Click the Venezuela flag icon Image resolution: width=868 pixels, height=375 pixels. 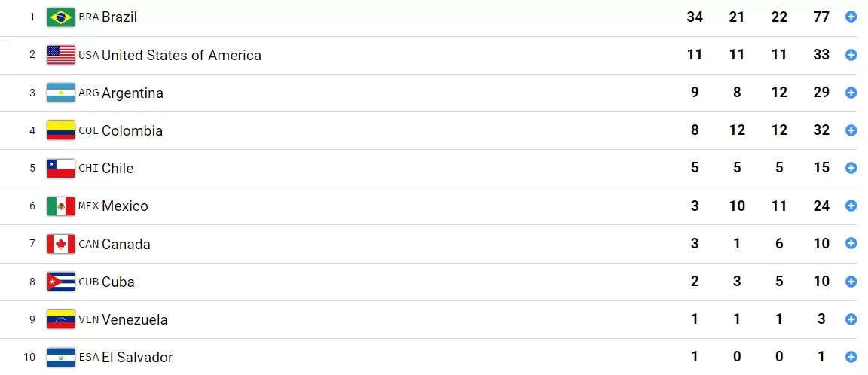[x=61, y=319]
